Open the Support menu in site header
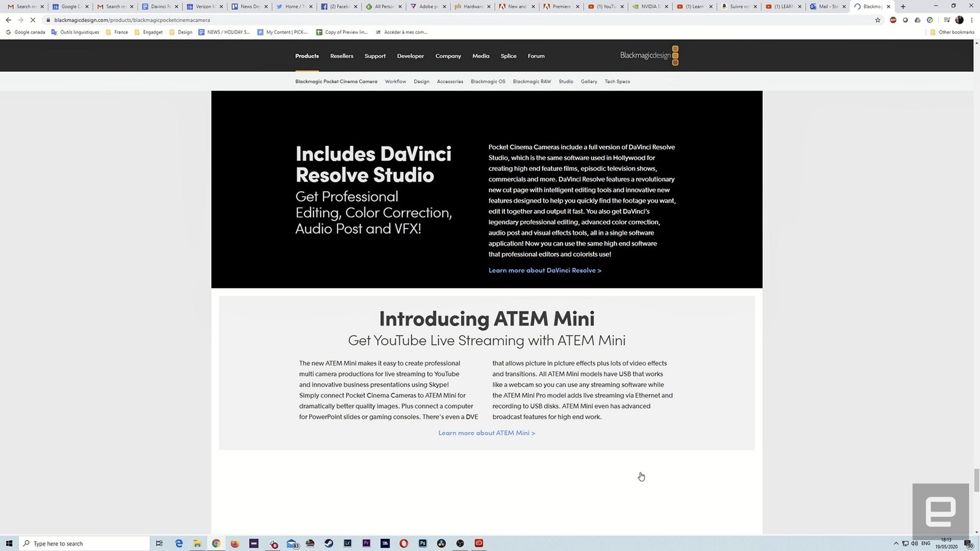The width and height of the screenshot is (980, 551). tap(375, 56)
